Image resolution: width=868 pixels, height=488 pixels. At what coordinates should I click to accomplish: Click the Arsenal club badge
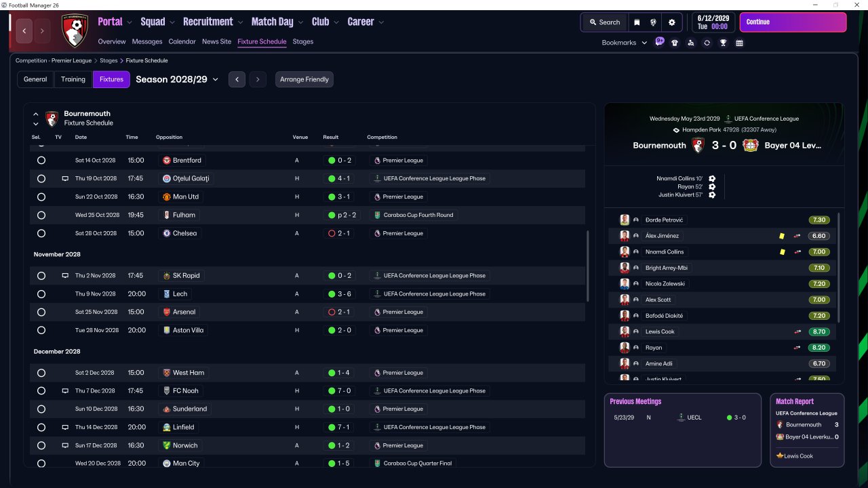pos(166,312)
